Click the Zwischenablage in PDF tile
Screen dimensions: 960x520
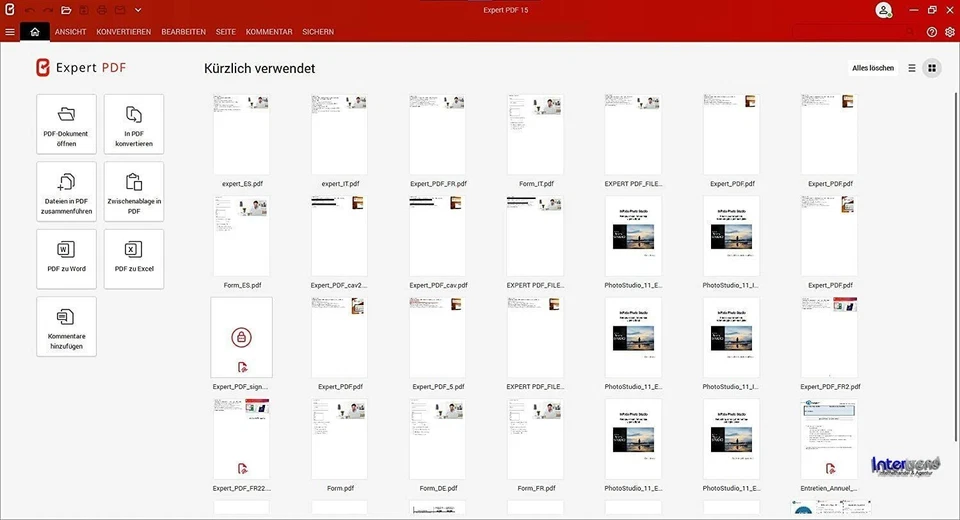(134, 192)
